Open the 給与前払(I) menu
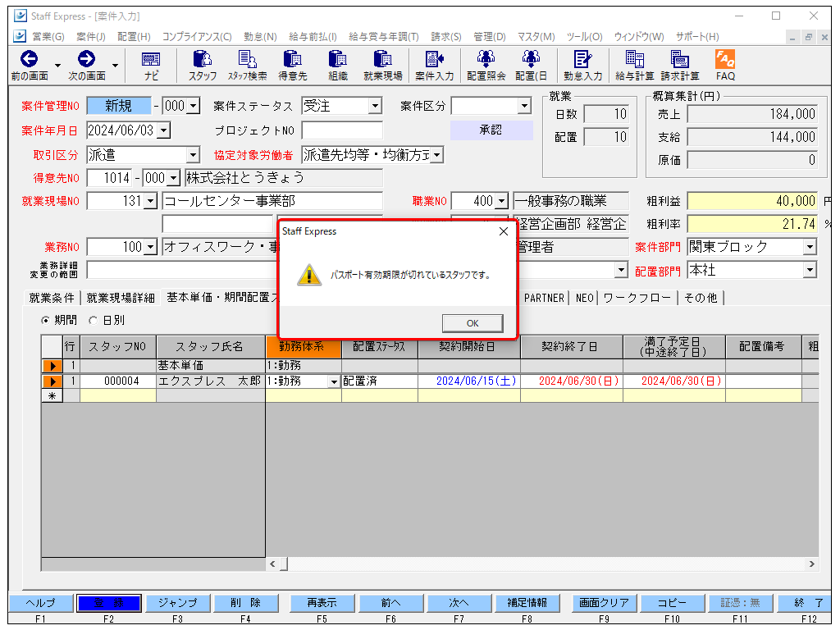Viewport: 840px width, 630px height. pyautogui.click(x=313, y=36)
